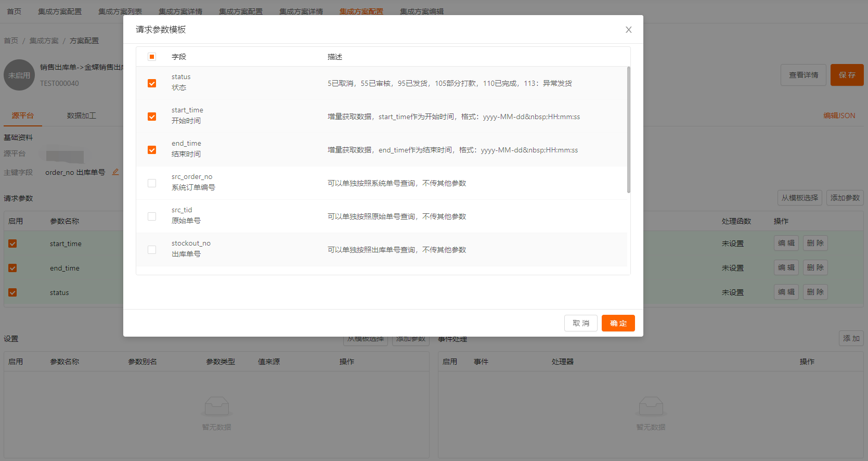
Task: Toggle the select-all checkbox in header
Action: 152,57
